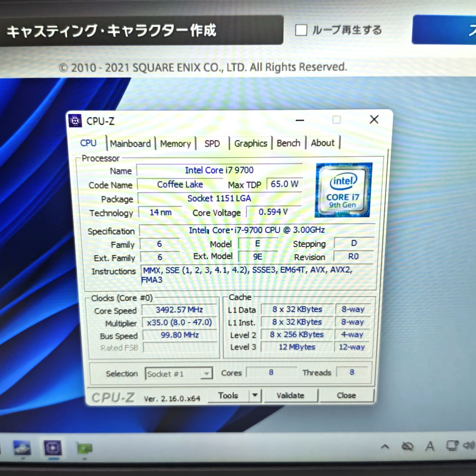
Task: Click the Technology value 14 nm
Action: tap(161, 212)
